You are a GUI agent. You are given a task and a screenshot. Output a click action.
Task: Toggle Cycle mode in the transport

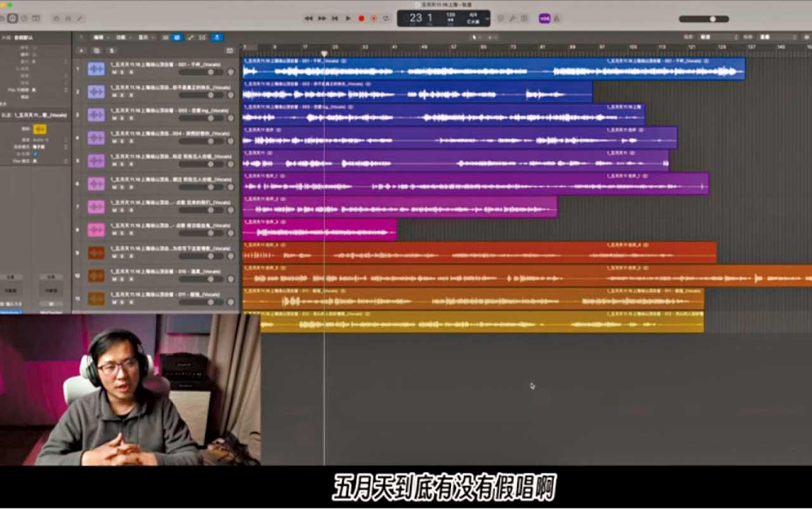pyautogui.click(x=386, y=18)
